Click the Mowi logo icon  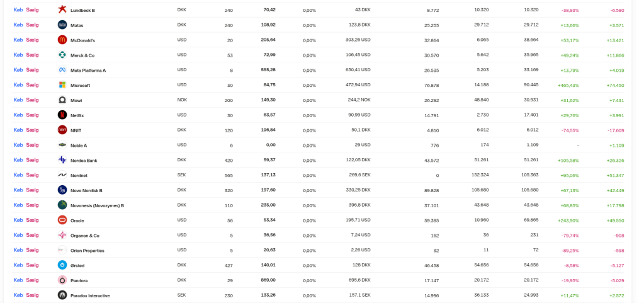point(62,100)
